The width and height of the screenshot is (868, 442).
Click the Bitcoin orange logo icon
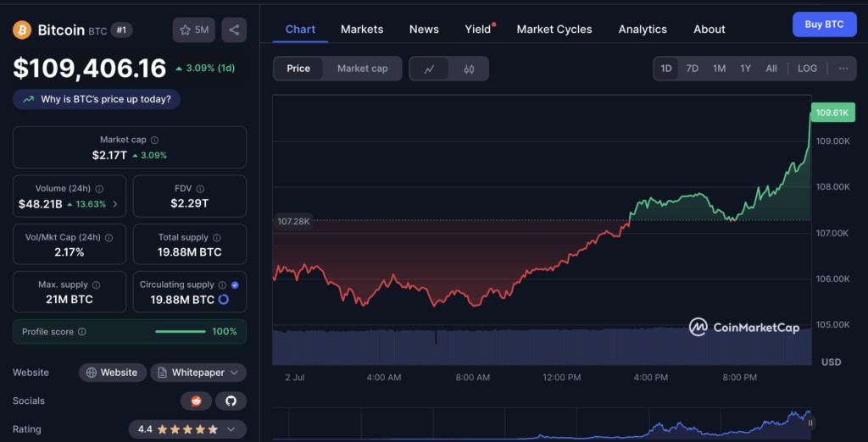[x=22, y=30]
